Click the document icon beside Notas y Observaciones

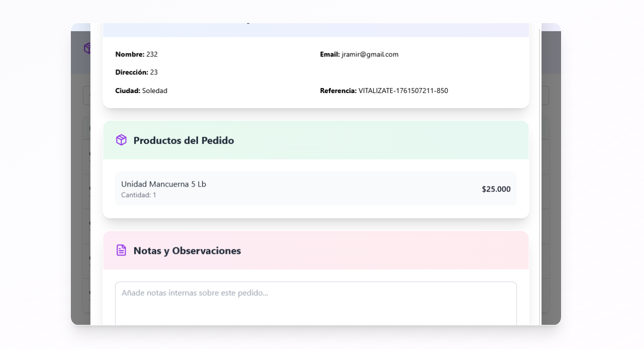click(x=121, y=250)
